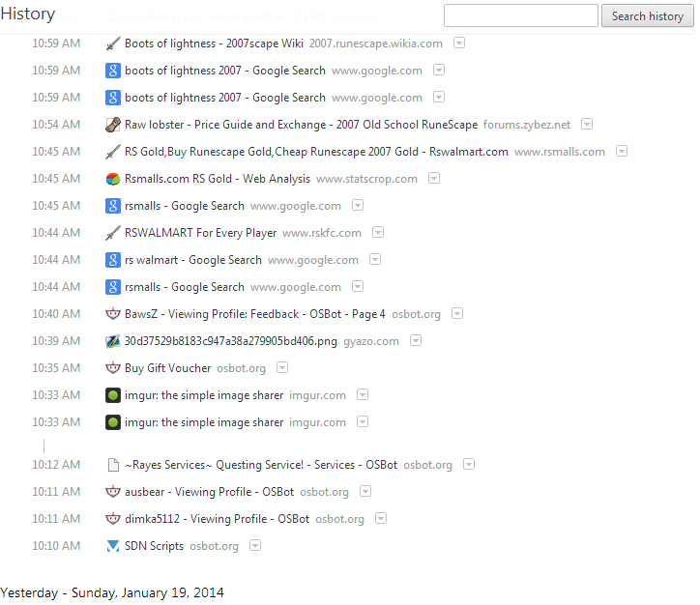Click the Search history button
Image resolution: width=700 pixels, height=605 pixels.
pos(648,16)
